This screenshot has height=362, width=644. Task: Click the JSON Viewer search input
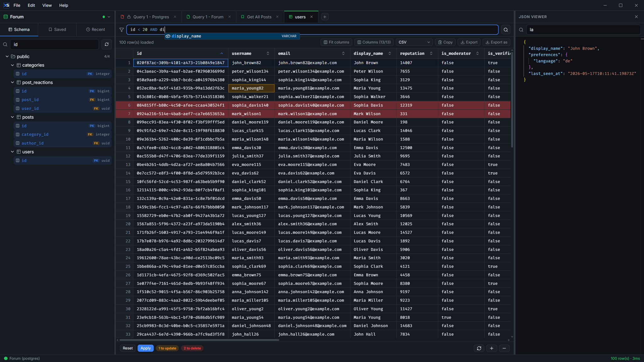tap(583, 30)
